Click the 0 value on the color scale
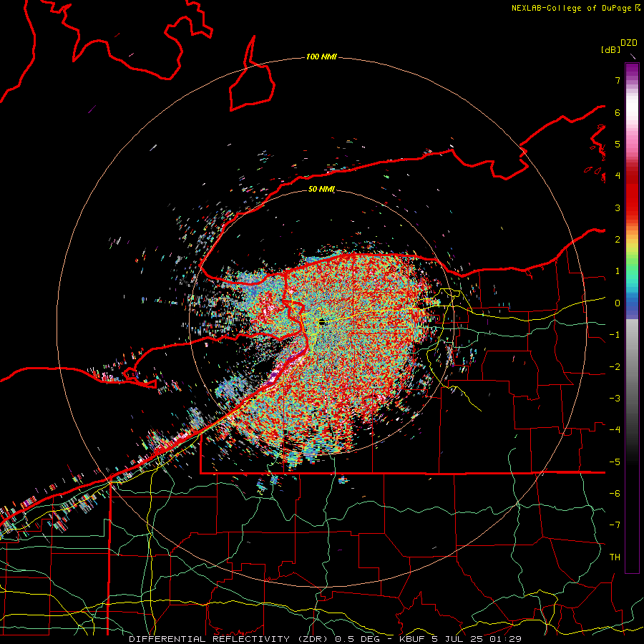Viewport: 644px width, 644px height. (x=618, y=303)
